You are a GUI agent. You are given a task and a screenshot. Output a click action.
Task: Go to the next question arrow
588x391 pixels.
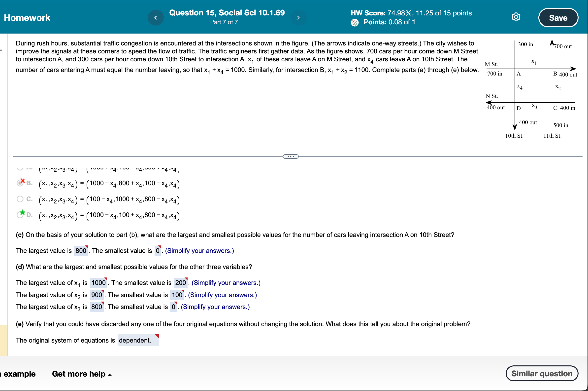pos(298,18)
